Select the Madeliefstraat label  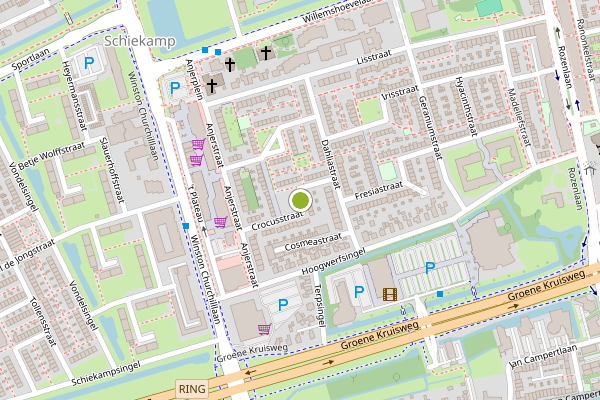point(519,117)
